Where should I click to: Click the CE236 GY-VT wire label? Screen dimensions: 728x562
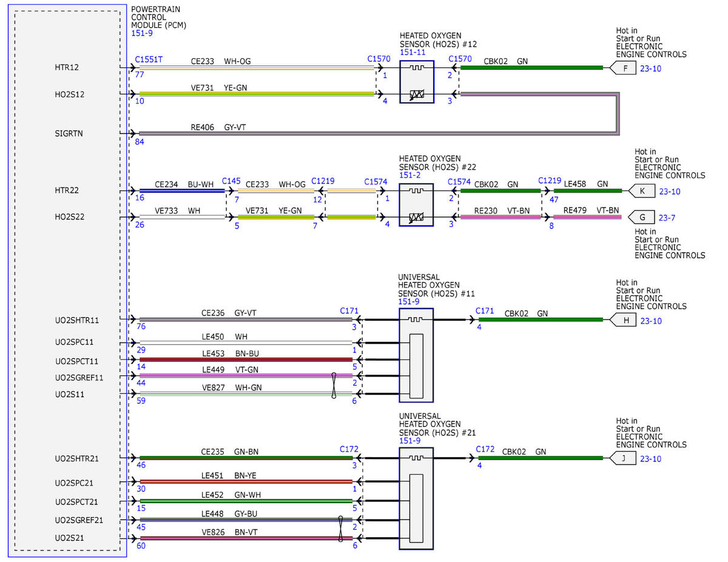coord(230,313)
